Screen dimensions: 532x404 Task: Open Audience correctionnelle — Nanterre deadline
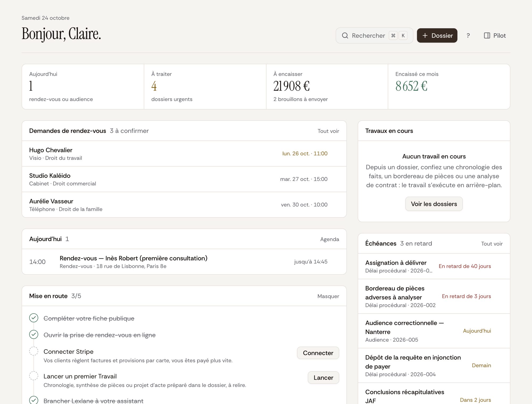click(434, 331)
